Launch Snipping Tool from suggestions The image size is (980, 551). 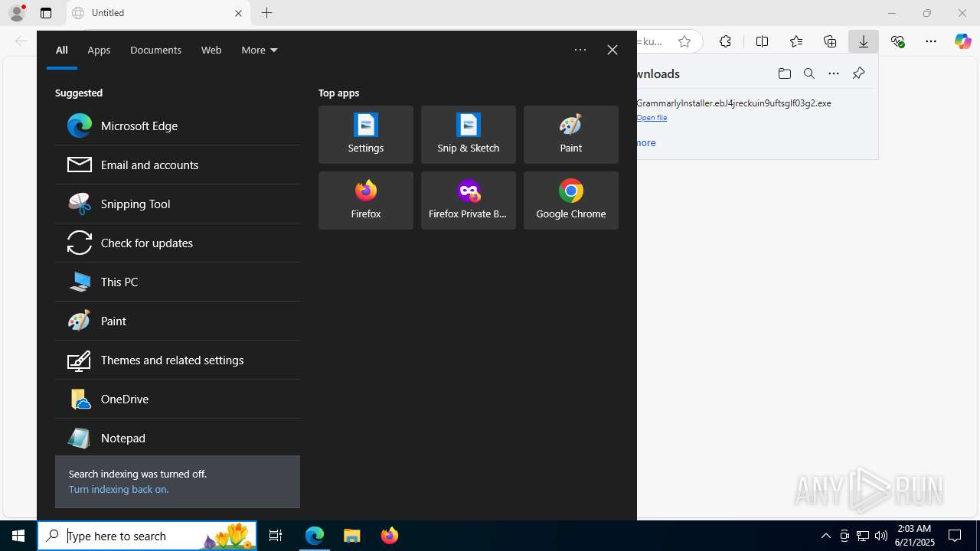[x=178, y=204]
